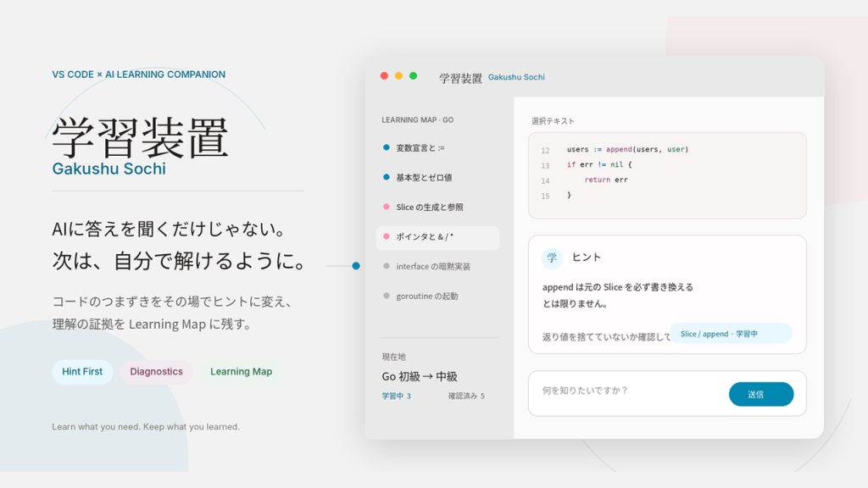Click the red close window dot
Screen dimensions: 868x488
coord(384,75)
